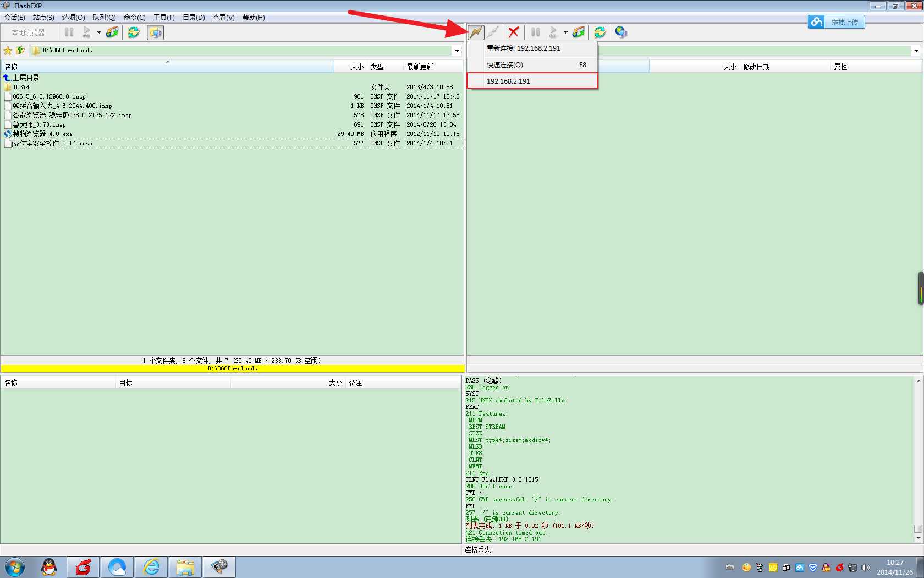Select the 192.168.2.191 site entry

coord(532,81)
